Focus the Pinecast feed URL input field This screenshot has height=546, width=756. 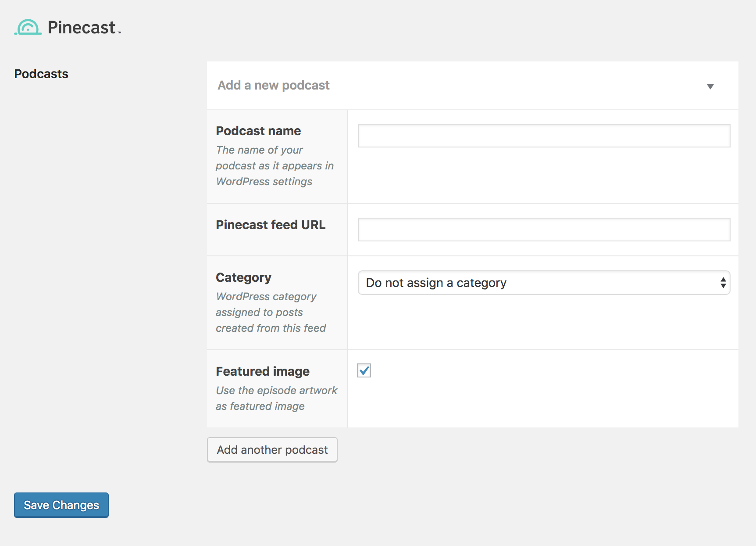click(x=544, y=230)
